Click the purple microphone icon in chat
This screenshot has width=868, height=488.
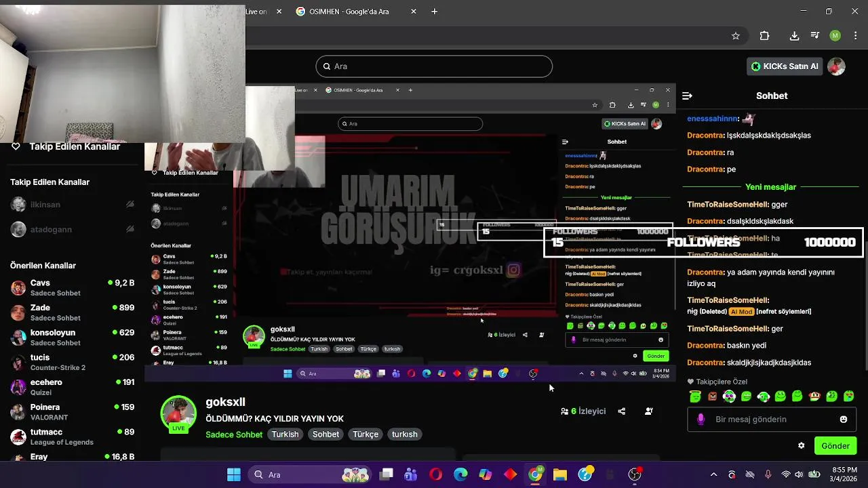(701, 420)
